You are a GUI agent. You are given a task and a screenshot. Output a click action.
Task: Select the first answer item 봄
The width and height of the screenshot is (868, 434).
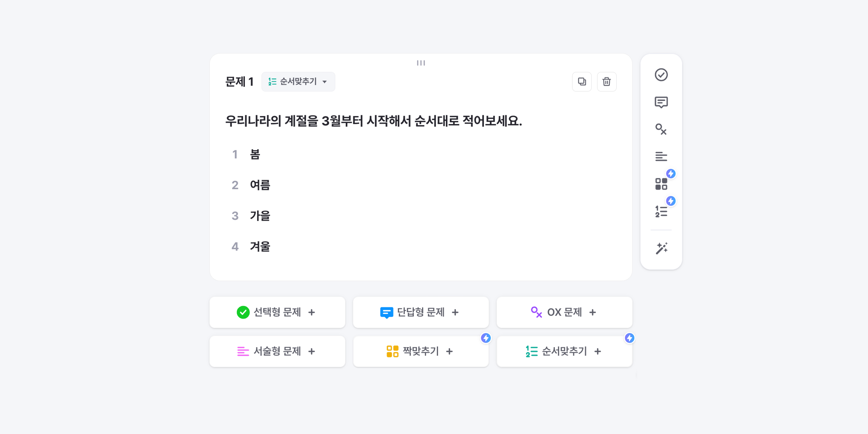click(255, 155)
